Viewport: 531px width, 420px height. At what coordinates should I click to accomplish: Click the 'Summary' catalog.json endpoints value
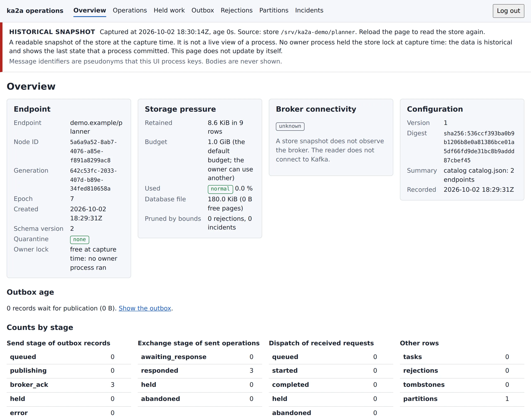point(479,175)
